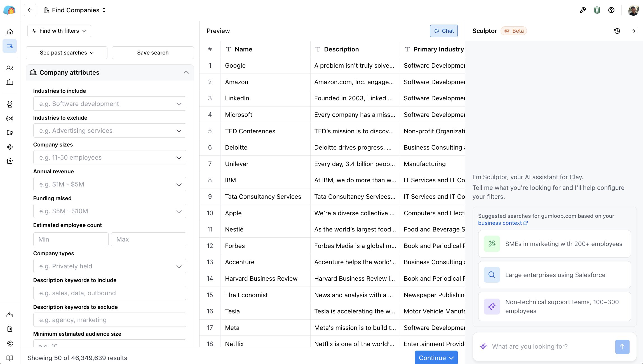
Task: Open the book documentation sidebar icon
Action: [x=10, y=358]
